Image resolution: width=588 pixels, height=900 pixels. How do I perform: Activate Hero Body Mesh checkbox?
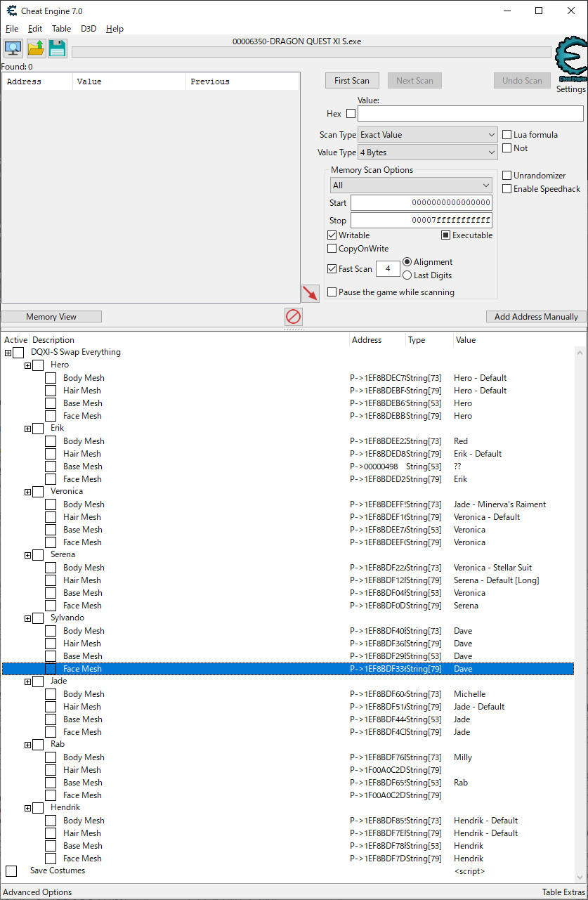click(x=51, y=378)
